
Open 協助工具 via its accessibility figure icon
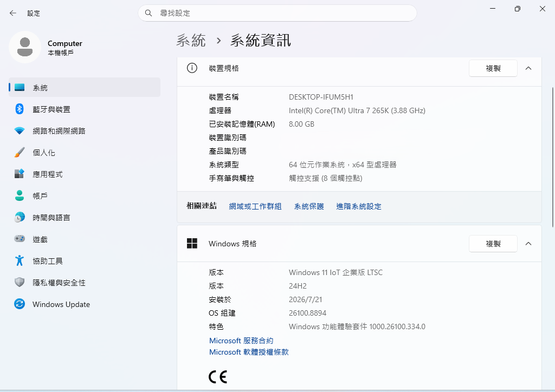[20, 260]
